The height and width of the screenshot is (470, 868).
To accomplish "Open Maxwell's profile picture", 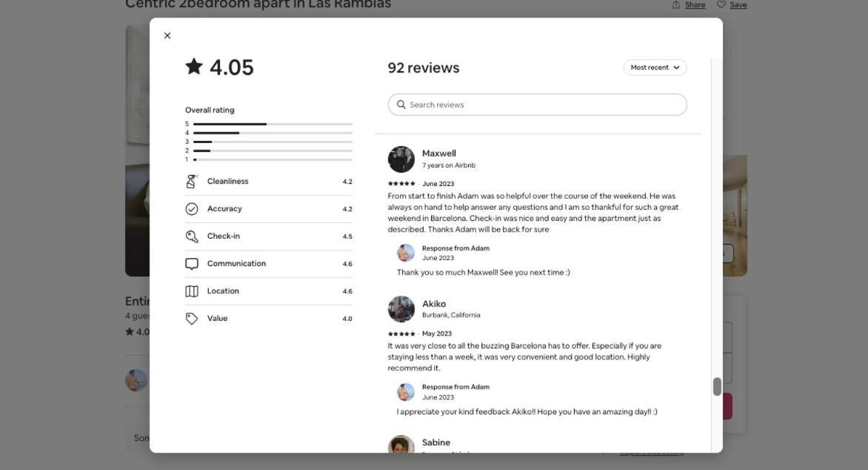I will coord(401,159).
